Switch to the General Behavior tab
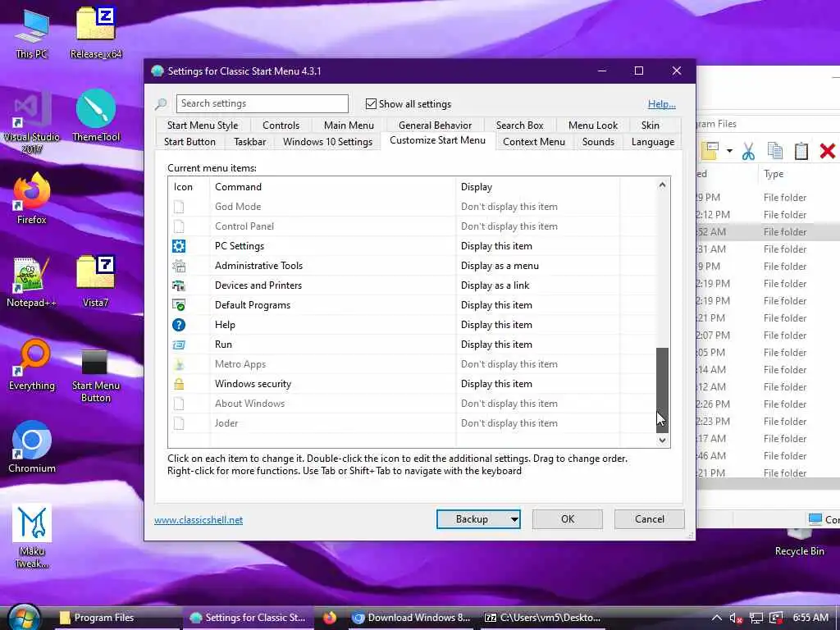840x630 pixels. coord(435,126)
